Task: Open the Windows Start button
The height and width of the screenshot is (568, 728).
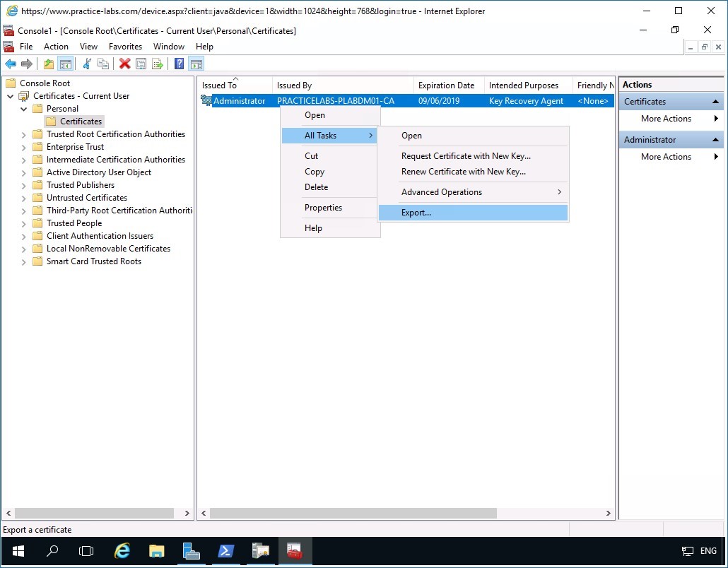Action: pos(18,551)
